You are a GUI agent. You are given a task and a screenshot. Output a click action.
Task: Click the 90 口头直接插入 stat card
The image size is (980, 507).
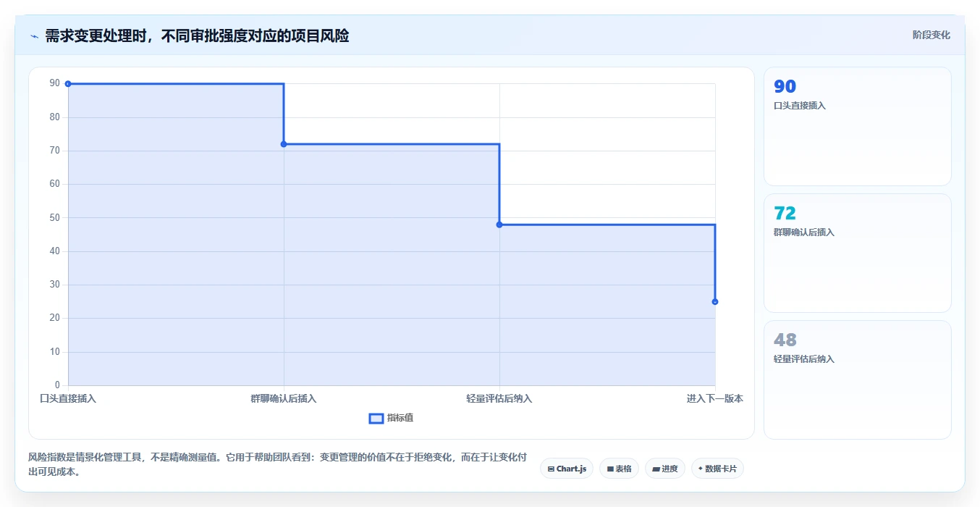coord(857,126)
